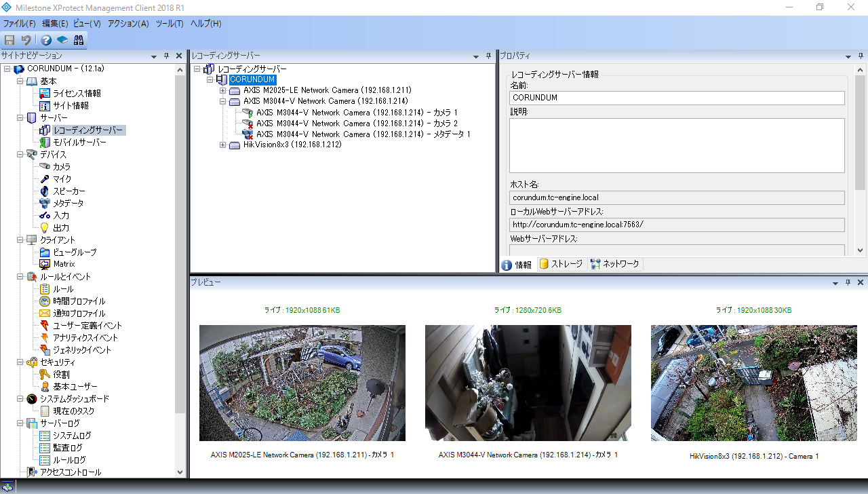Viewport: 868px width, 494px height.
Task: Open the 編集(E) menu
Action: 55,23
